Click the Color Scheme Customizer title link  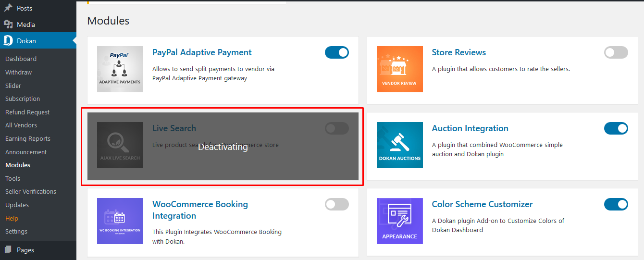click(x=482, y=204)
